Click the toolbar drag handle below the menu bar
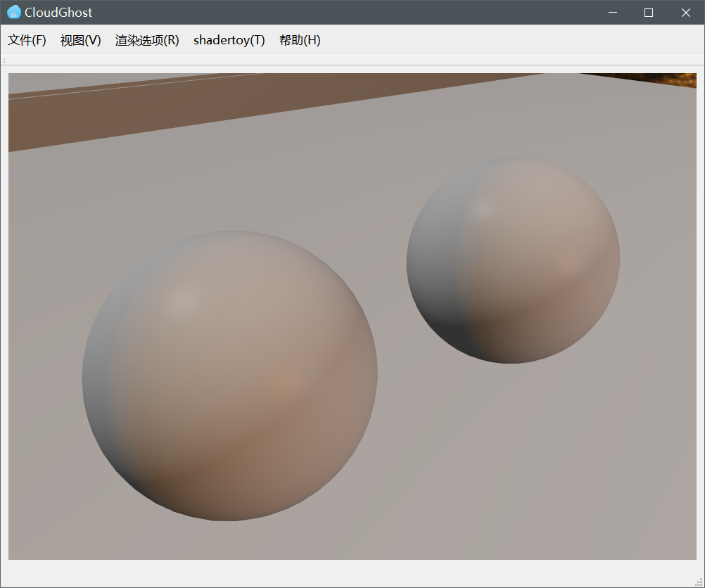705x588 pixels. (4, 60)
